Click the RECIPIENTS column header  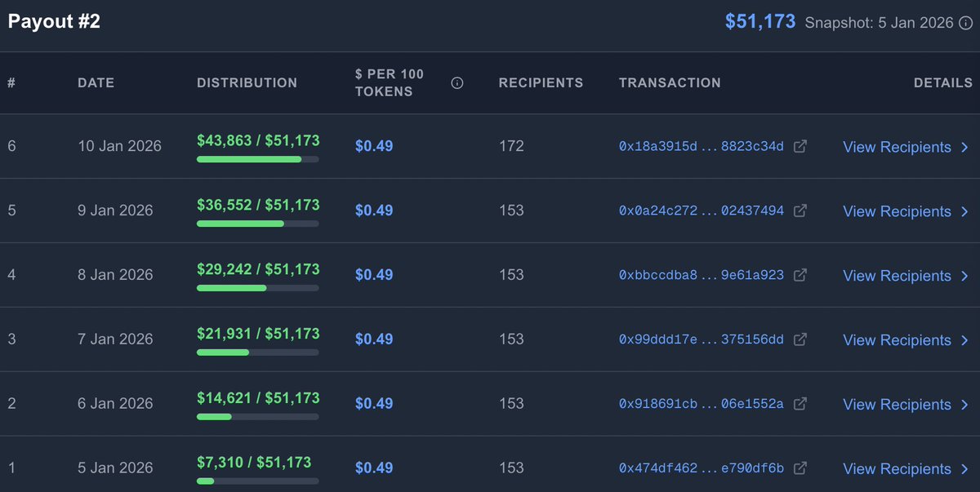coord(541,82)
